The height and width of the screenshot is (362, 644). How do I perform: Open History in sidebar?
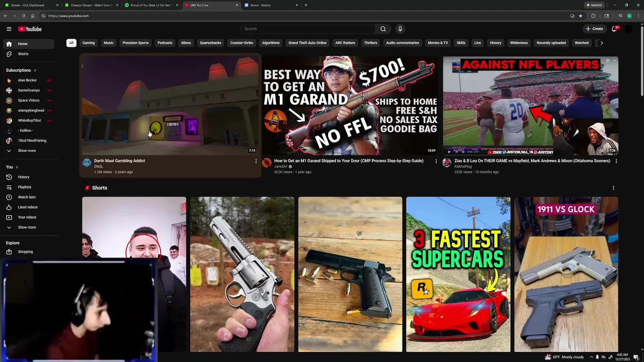[x=29, y=177]
